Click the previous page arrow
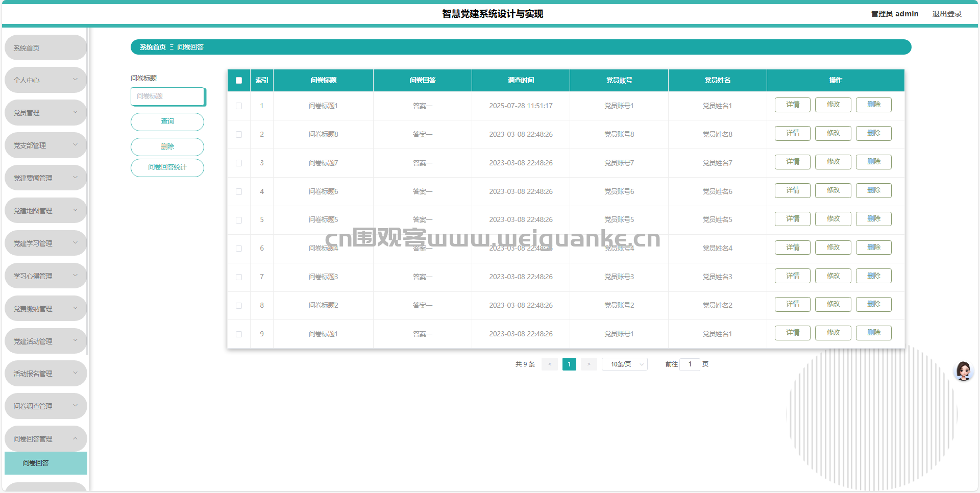The image size is (980, 493). (x=550, y=364)
